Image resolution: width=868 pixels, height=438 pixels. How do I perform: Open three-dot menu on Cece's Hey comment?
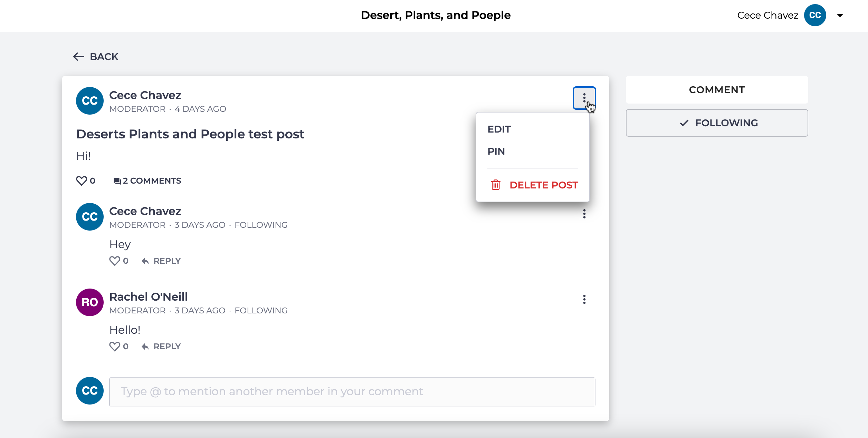pyautogui.click(x=584, y=214)
